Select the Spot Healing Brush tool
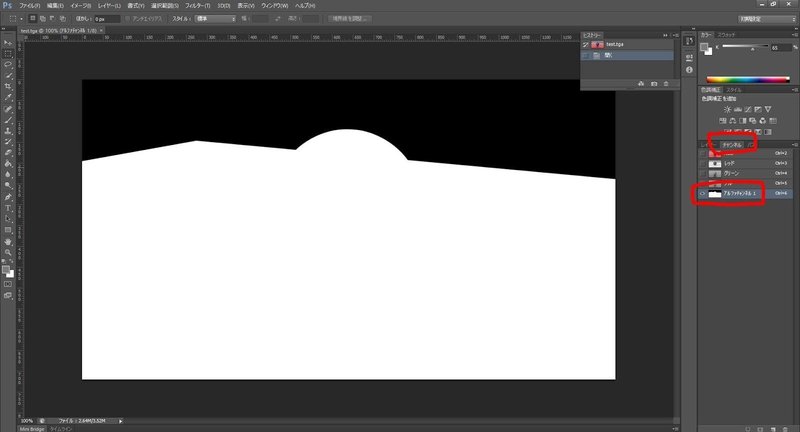800x432 pixels. point(8,109)
